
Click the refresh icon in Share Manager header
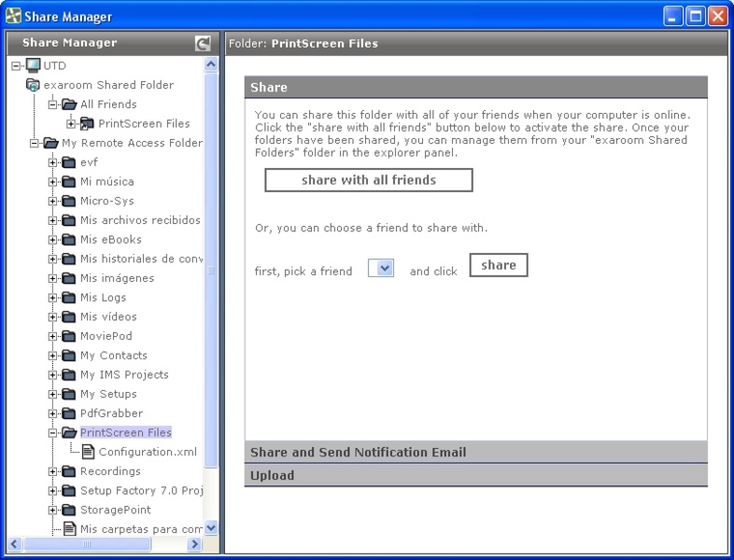click(203, 43)
